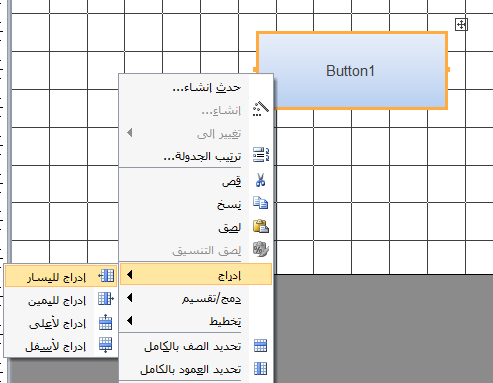Click the Insert Above row icon
This screenshot has height=383, width=493.
point(106,322)
